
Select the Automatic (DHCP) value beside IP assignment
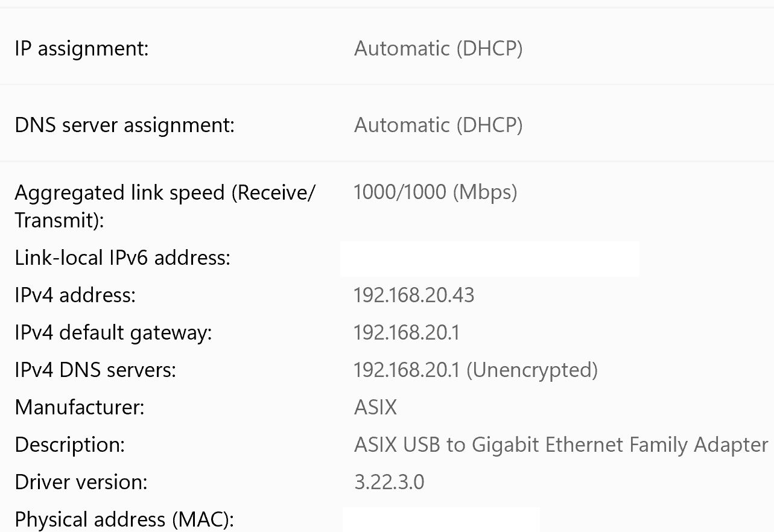(438, 49)
